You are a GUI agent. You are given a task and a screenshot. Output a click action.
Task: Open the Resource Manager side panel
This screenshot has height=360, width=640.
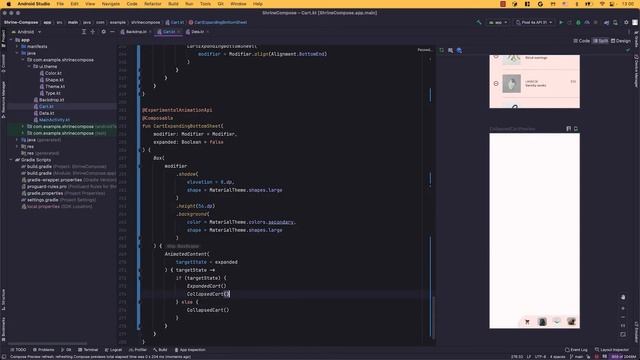[3, 99]
